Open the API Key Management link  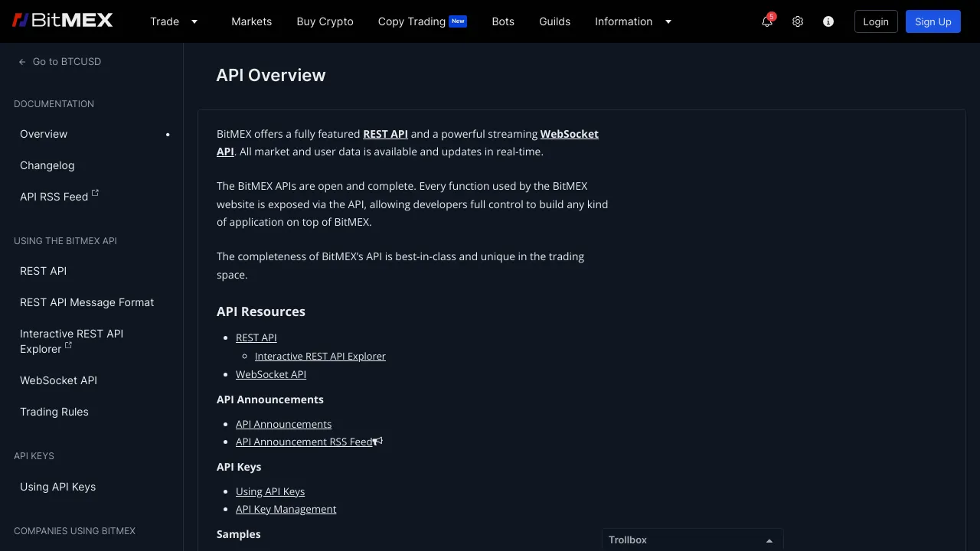(286, 509)
